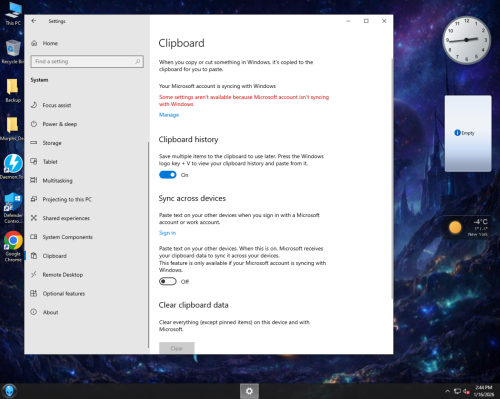This screenshot has height=399, width=500.
Task: Click the sidebar scrollbar
Action: 148,245
